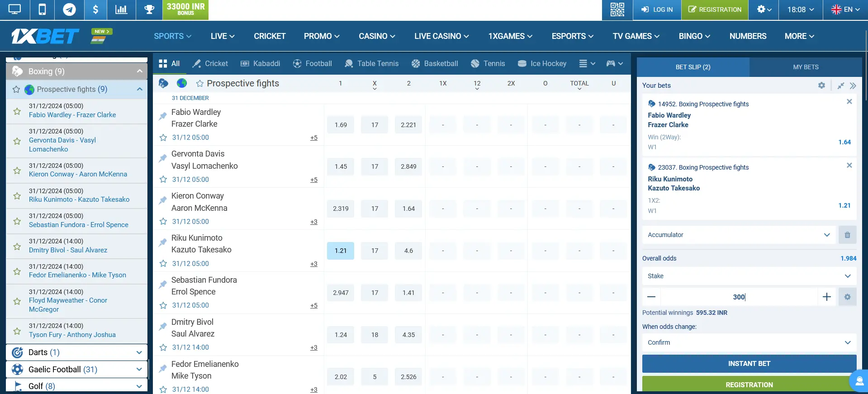Open the Accumulator bet type dropdown
The height and width of the screenshot is (394, 868).
739,235
